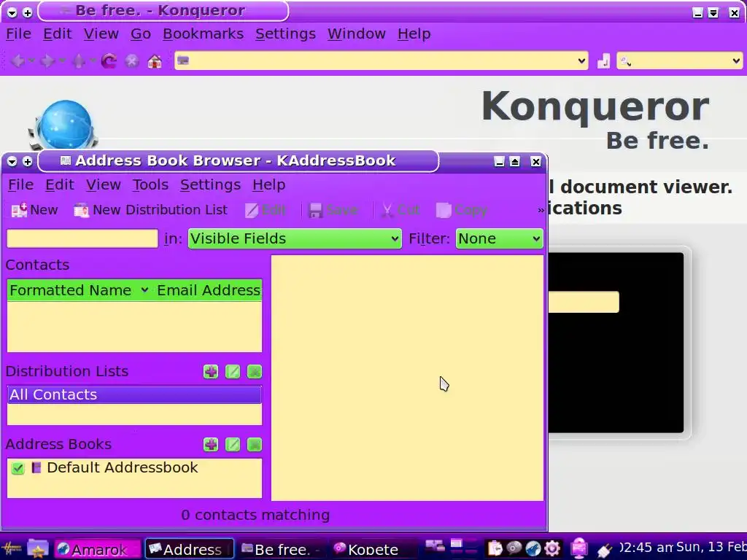Click the New contact toolbar icon in KAddressBook

pyautogui.click(x=19, y=210)
